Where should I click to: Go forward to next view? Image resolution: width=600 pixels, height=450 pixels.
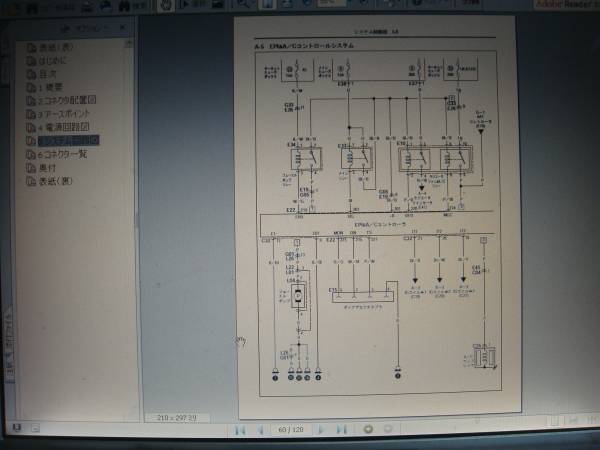click(388, 429)
